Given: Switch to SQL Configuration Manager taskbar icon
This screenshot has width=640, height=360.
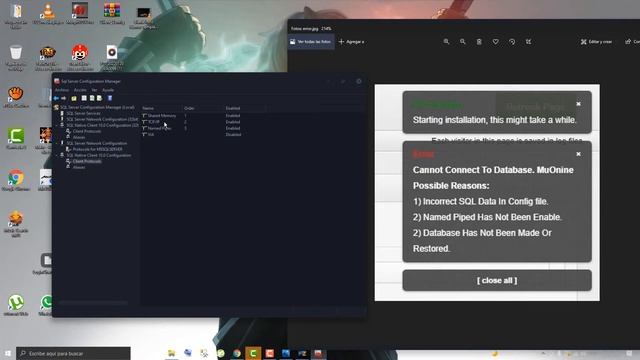Looking at the screenshot, I should tap(318, 353).
